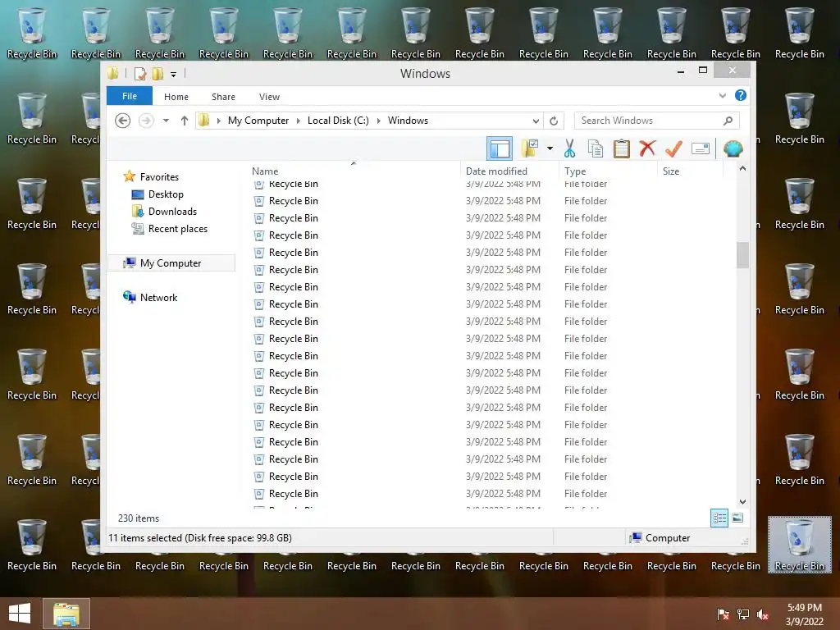Open Customize Quick Access Toolbar dropdown
Viewport: 840px width, 630px height.
click(173, 75)
